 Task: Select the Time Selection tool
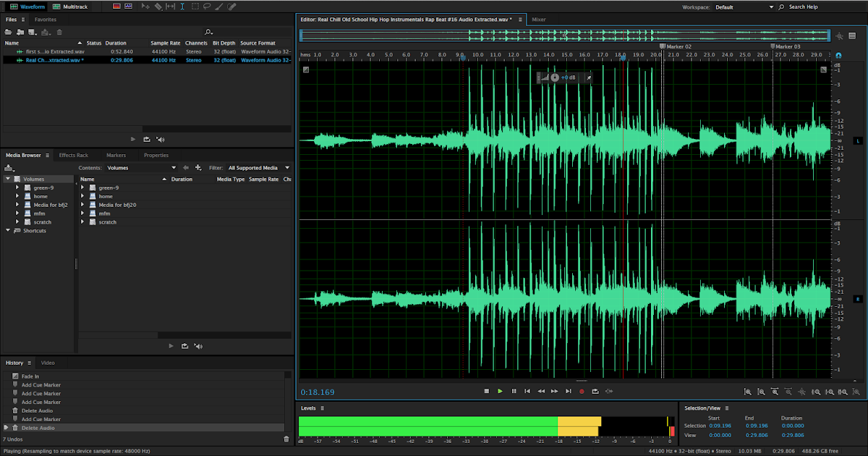[182, 7]
